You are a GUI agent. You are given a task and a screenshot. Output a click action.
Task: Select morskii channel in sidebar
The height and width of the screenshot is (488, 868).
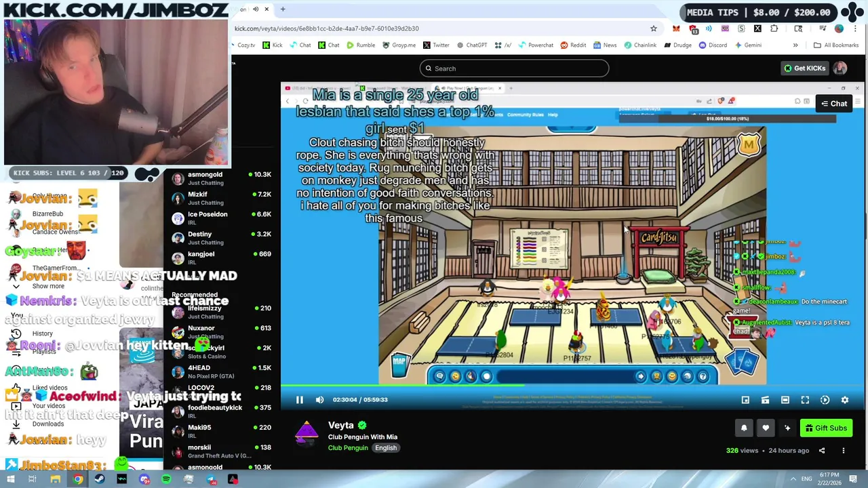(221, 451)
